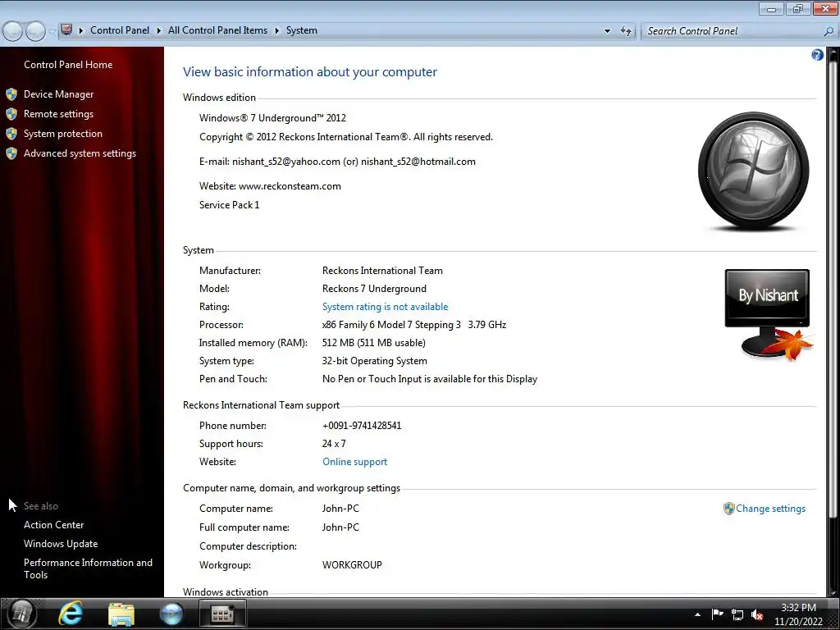
Task: Open Device Manager from the sidebar
Action: (x=58, y=94)
